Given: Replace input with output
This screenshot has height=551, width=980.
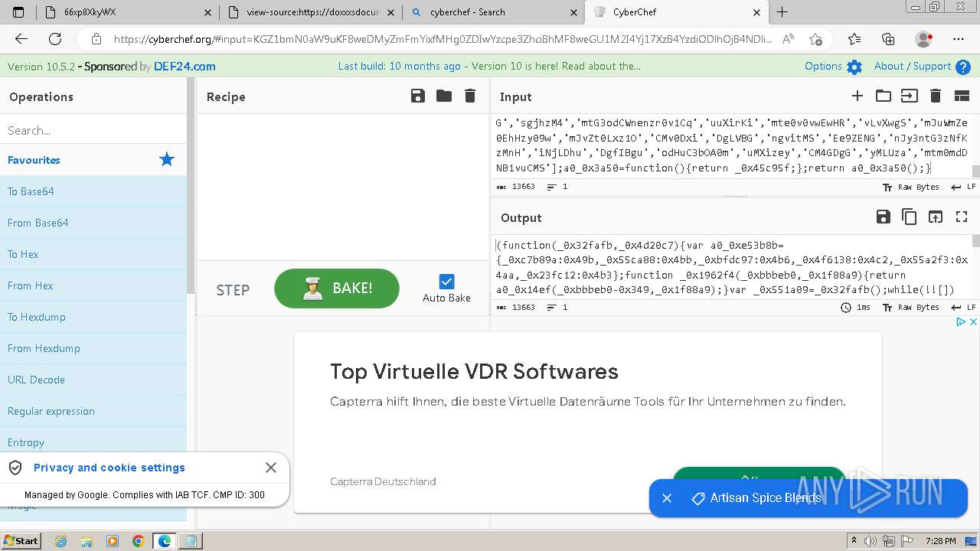Looking at the screenshot, I should point(935,217).
